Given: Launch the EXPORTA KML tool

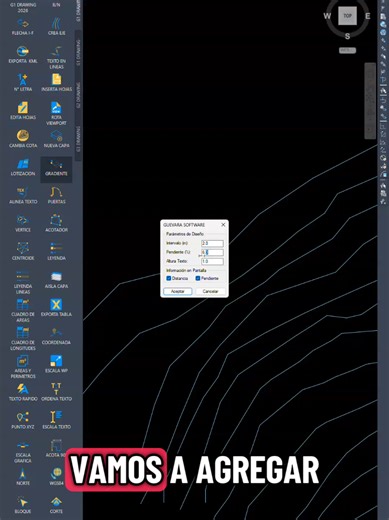Looking at the screenshot, I should [x=23, y=55].
